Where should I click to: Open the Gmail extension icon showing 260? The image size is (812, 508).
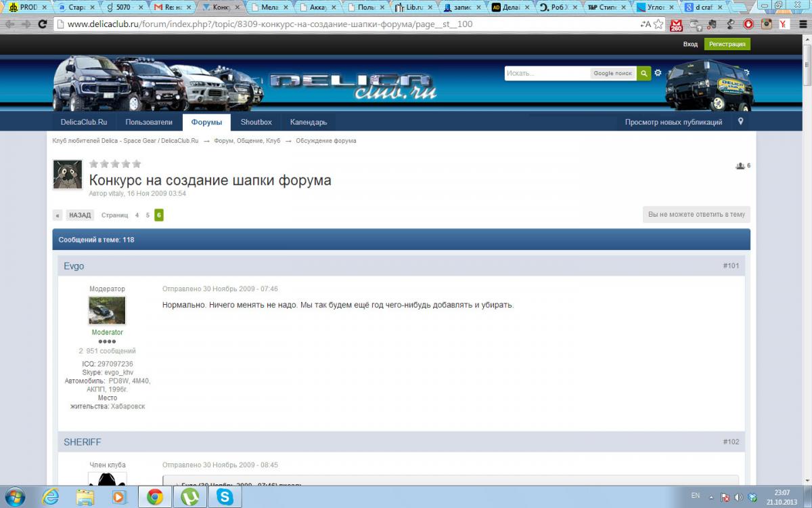[676, 24]
